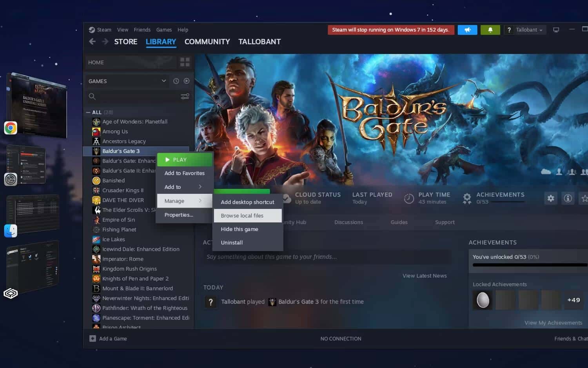Click the magnifying glass in the library search bar
This screenshot has width=588, height=368.
[92, 96]
